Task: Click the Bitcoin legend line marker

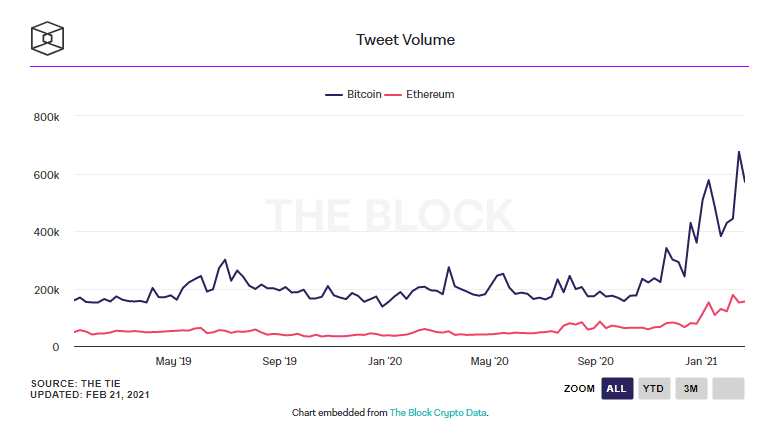Action: tap(333, 94)
